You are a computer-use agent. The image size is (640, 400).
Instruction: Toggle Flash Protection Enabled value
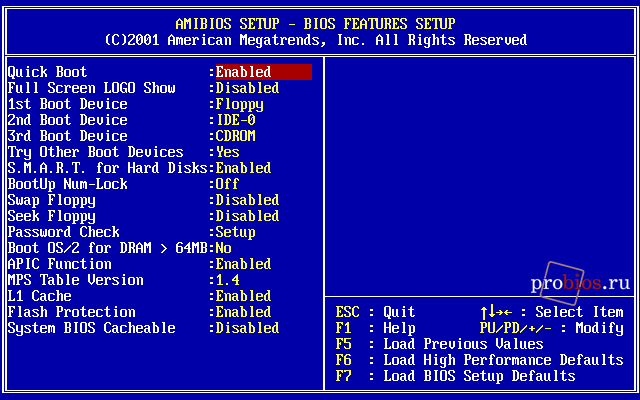(x=243, y=312)
